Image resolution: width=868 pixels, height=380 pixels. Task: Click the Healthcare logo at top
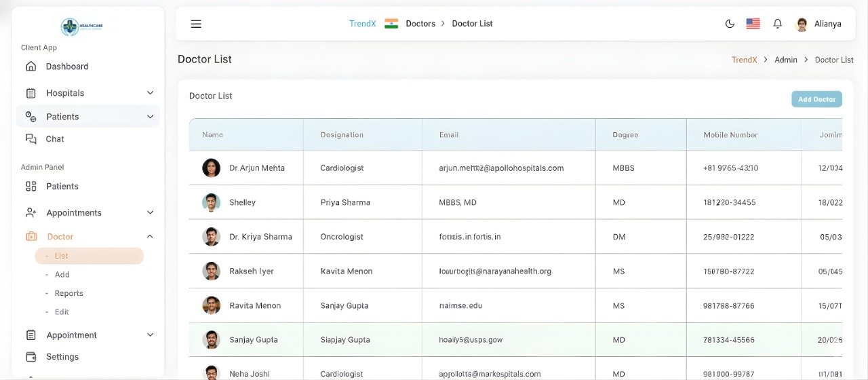(81, 26)
